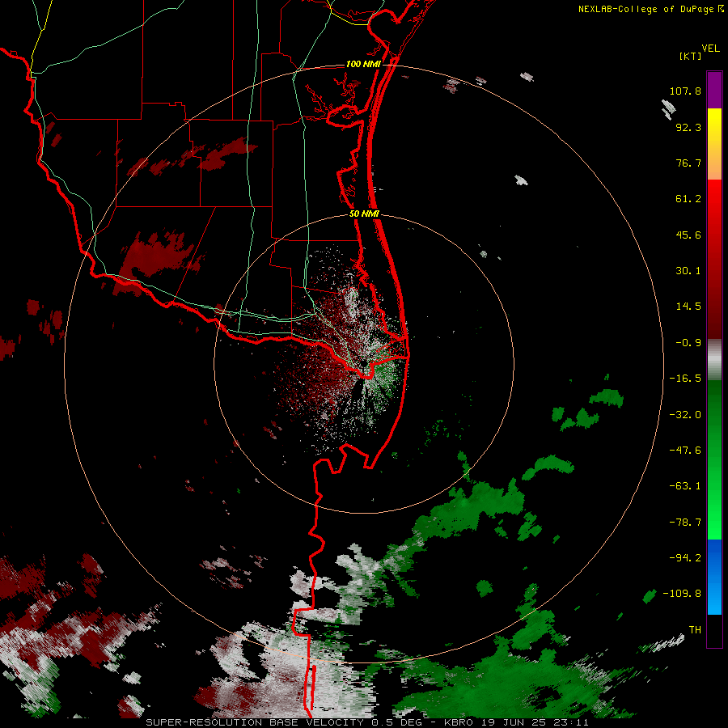Viewport: 728px width, 728px height.
Task: Pick the gray near-zero segment of the color bar
Action: [714, 360]
